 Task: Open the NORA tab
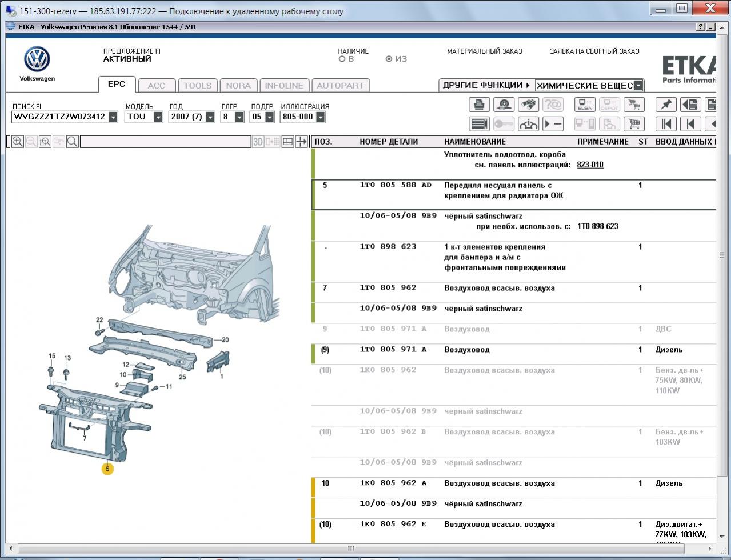click(238, 86)
